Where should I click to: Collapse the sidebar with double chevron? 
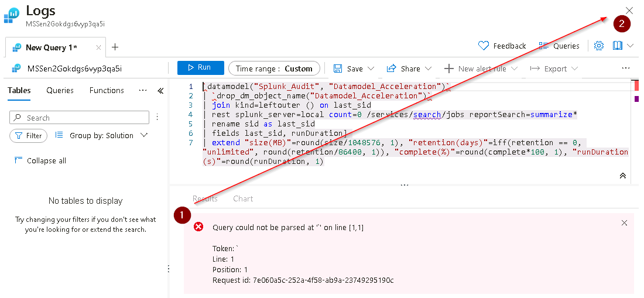160,91
